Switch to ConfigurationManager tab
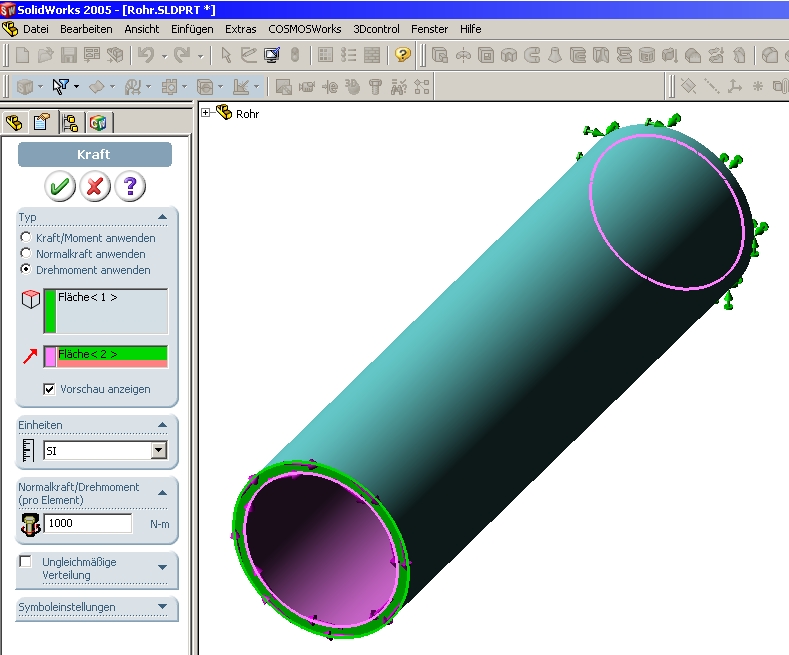Viewport: 789px width, 655px height. pyautogui.click(x=70, y=122)
